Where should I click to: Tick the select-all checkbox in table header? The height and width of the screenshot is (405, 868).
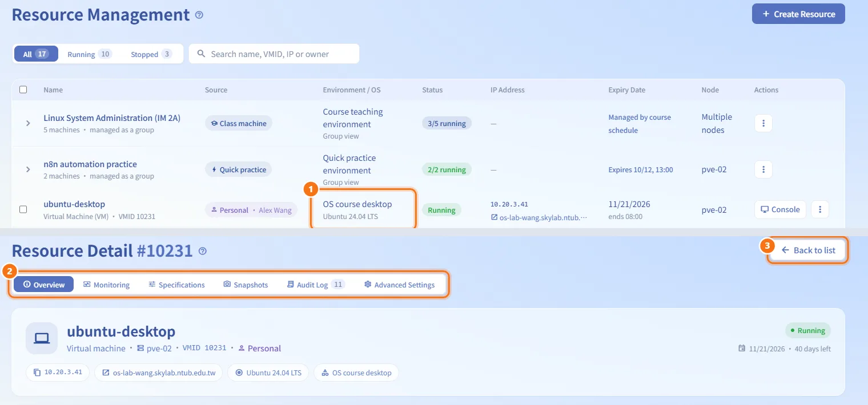point(23,90)
